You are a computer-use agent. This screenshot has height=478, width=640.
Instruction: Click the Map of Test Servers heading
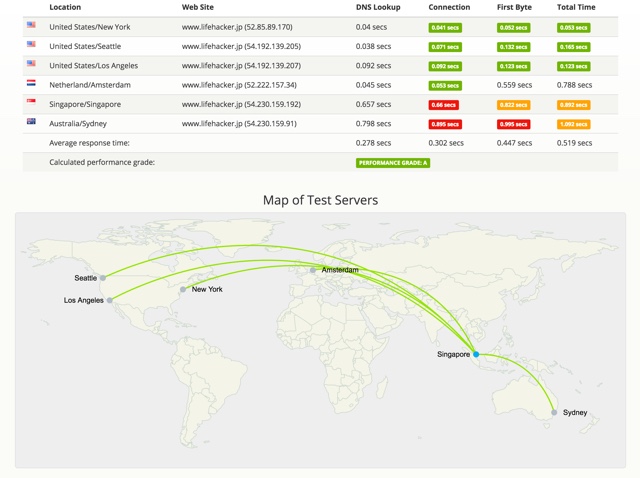pos(320,200)
